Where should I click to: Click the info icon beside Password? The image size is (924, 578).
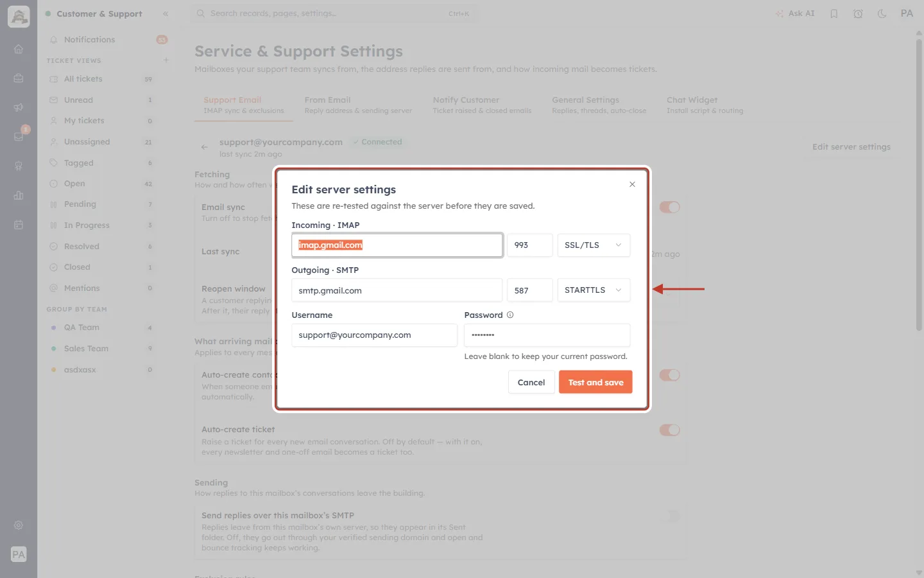point(510,315)
